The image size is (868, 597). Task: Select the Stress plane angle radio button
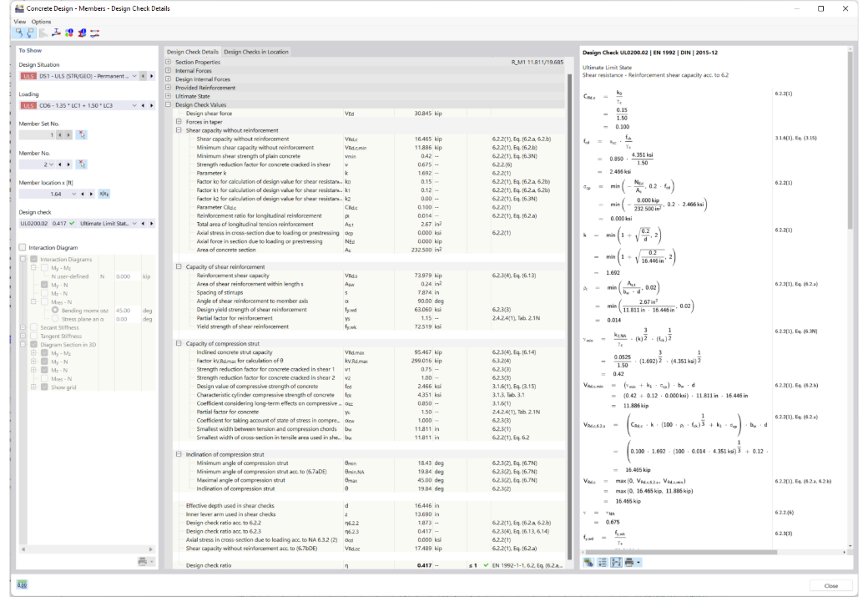pos(55,319)
